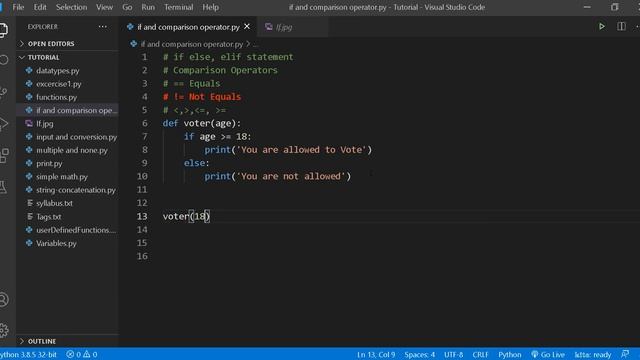This screenshot has width=640, height=360.
Task: Click the 'kite: ready' status item
Action: coord(593,354)
